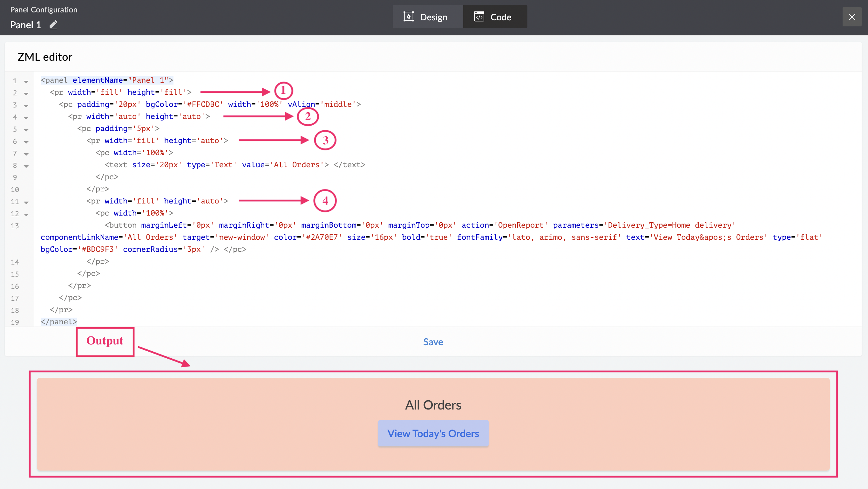Click the pencil icon to rename Panel 1

pyautogui.click(x=53, y=24)
